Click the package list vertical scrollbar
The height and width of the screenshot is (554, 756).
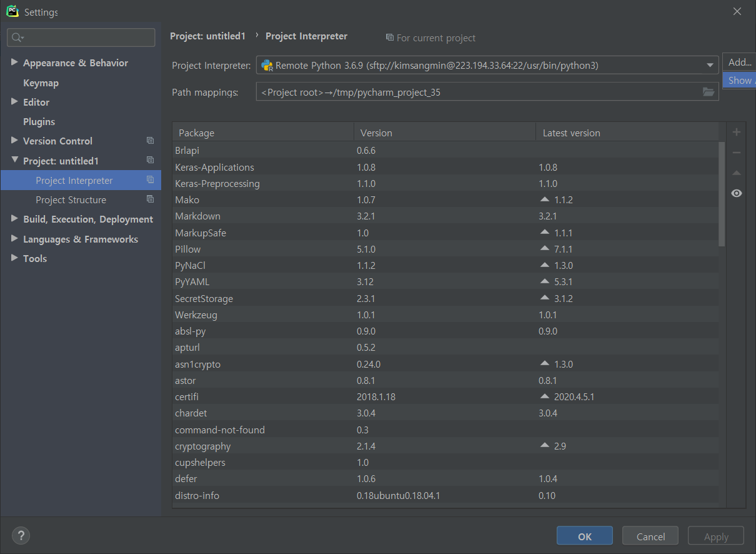pos(722,194)
